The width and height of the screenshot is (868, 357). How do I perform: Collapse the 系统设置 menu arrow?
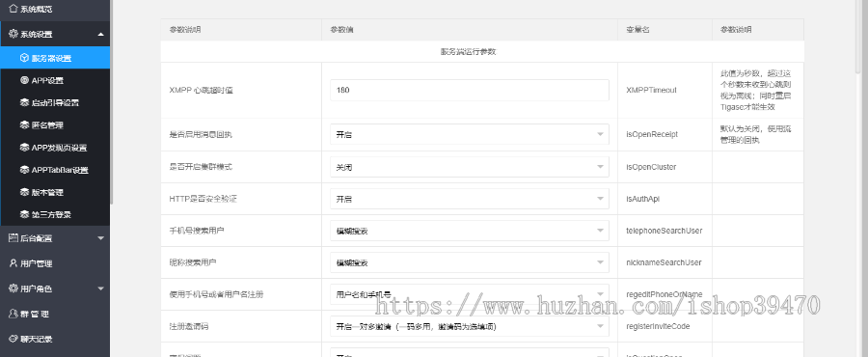[100, 35]
